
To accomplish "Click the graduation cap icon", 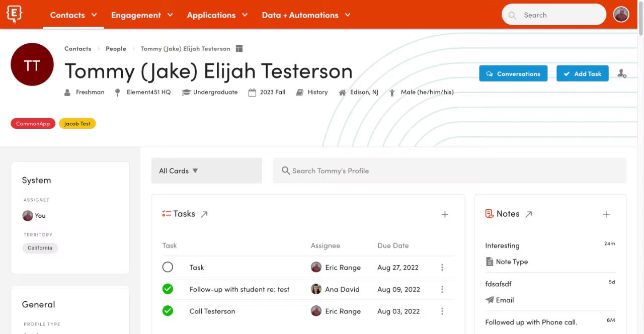I will pos(186,93).
